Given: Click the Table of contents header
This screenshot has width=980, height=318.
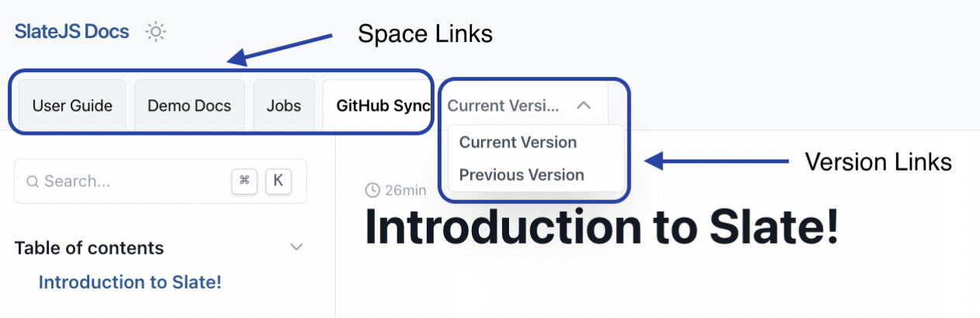Looking at the screenshot, I should (x=89, y=248).
